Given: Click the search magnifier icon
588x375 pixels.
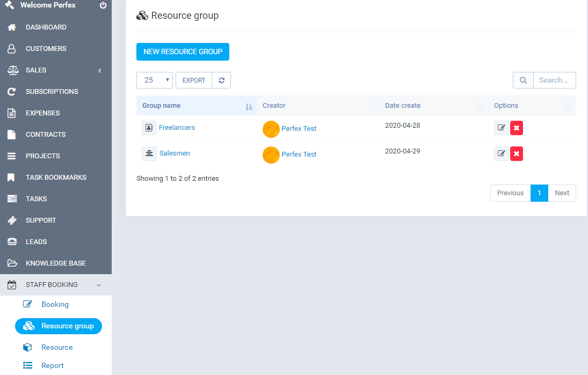Looking at the screenshot, I should click(523, 80).
